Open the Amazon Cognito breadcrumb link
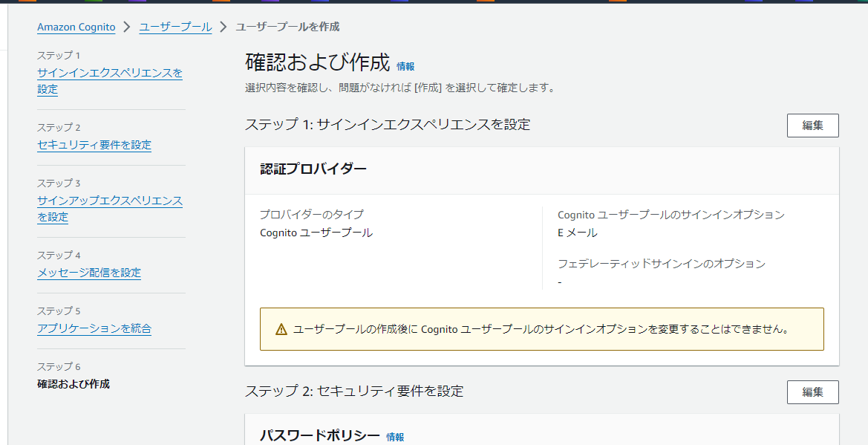The width and height of the screenshot is (868, 445). coord(76,27)
